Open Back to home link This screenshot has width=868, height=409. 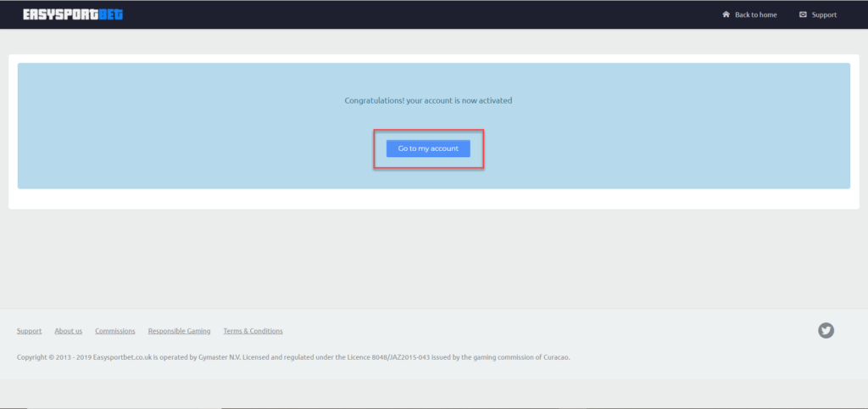coord(755,15)
